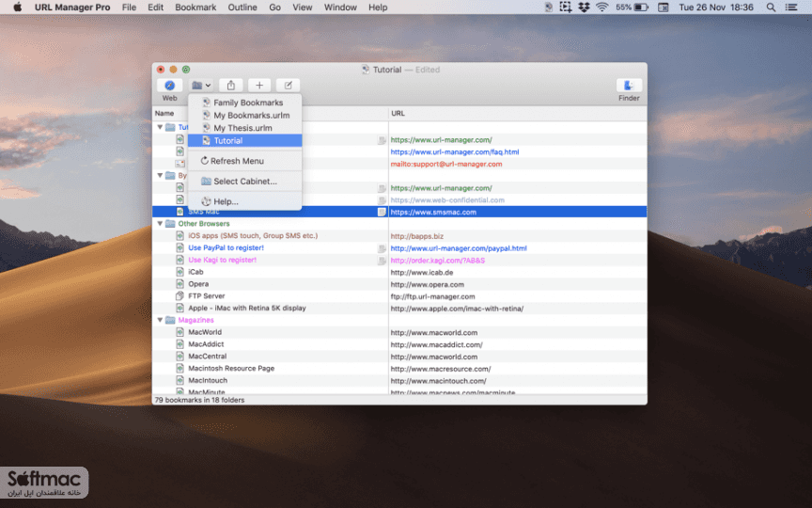Click the note icon in the Use Kagi row

pyautogui.click(x=382, y=261)
